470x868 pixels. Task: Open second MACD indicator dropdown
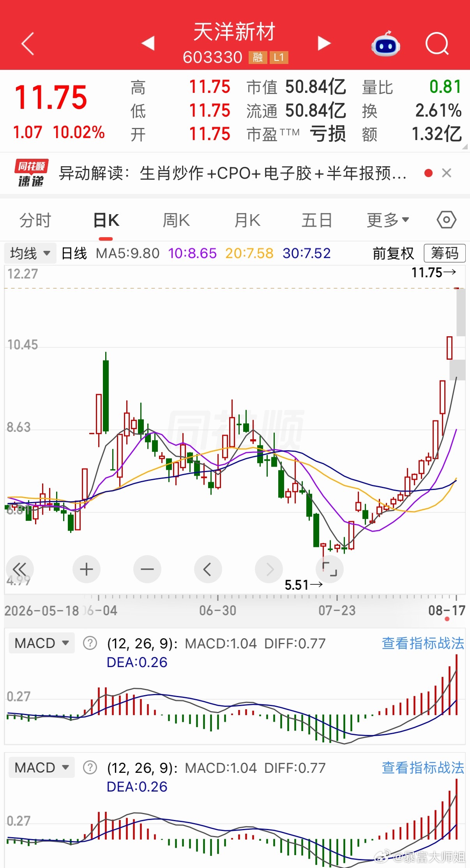tap(41, 767)
